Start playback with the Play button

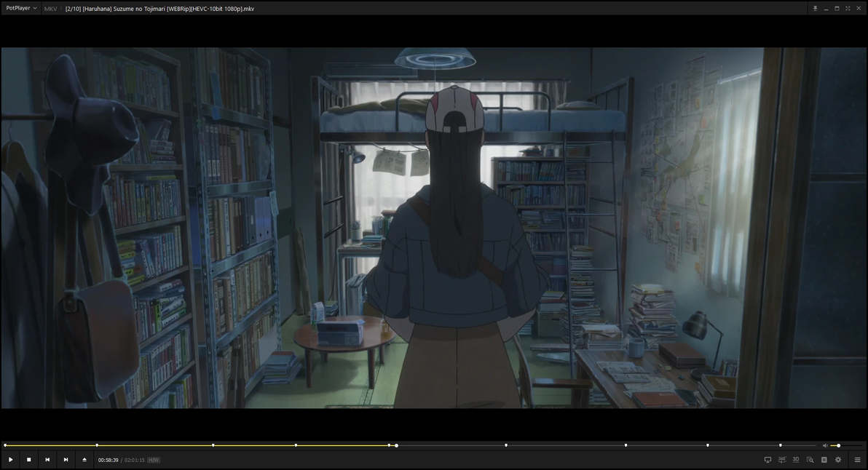(10, 460)
